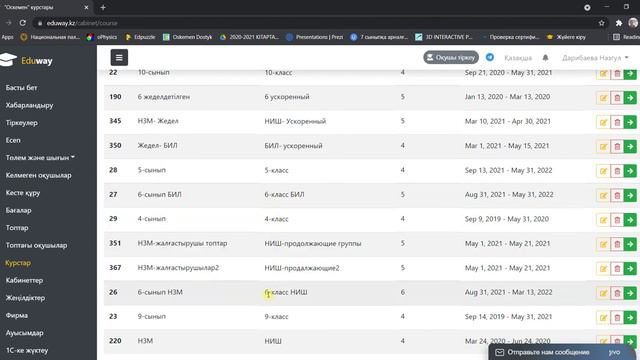The height and width of the screenshot is (360, 640).
Task: Open 'Есеп' sidebar item
Action: pyautogui.click(x=13, y=140)
